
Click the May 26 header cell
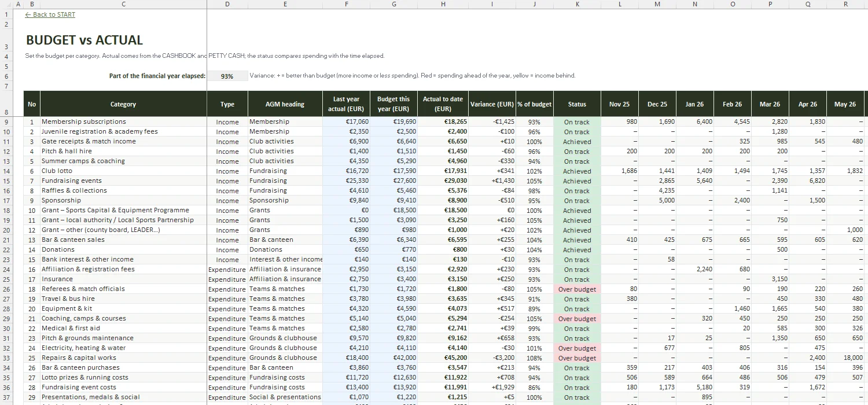(x=845, y=104)
